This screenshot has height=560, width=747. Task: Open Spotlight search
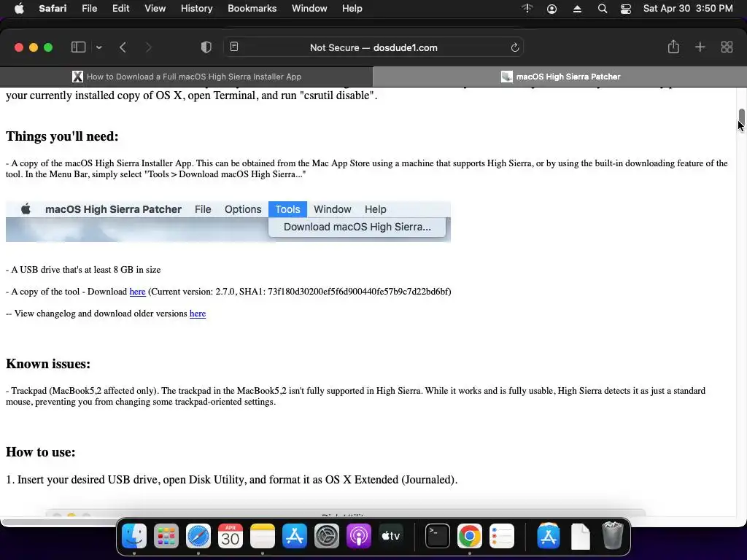point(602,9)
